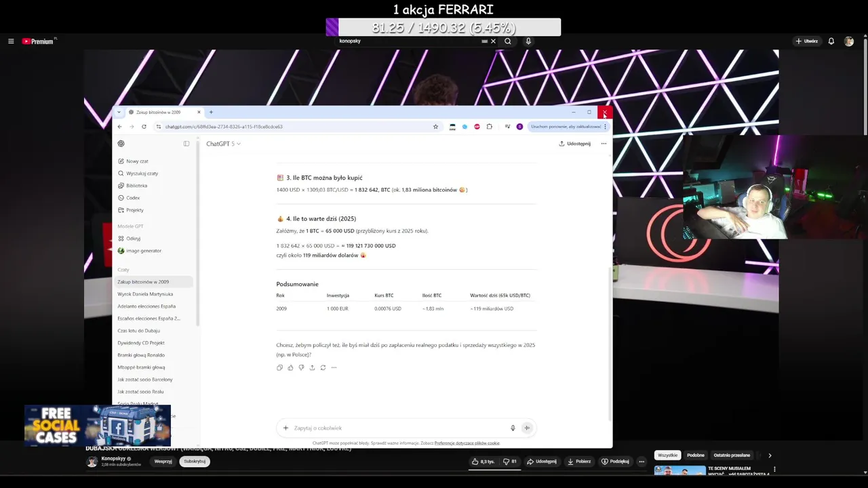Image resolution: width=868 pixels, height=488 pixels.
Task: Open the 'Czas lotu do Dubaju' chat
Action: coord(154,331)
